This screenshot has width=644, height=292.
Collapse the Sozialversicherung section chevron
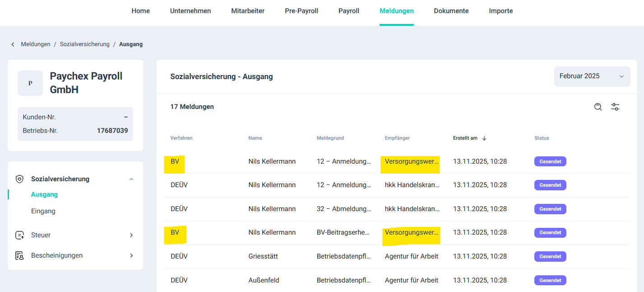pyautogui.click(x=131, y=179)
